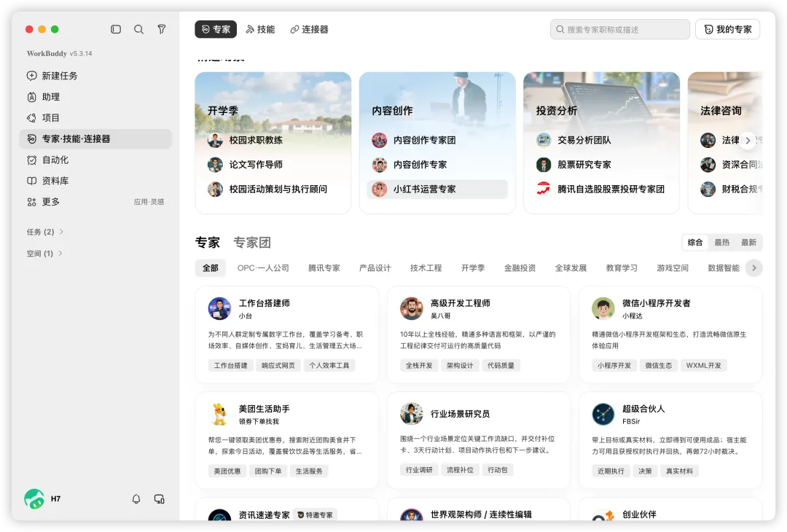Click the 股票研究专家 avatar
Image resolution: width=787 pixels, height=532 pixels.
tap(543, 164)
